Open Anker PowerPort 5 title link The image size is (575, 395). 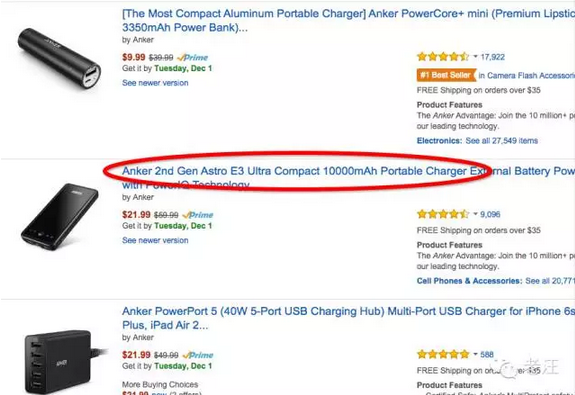coord(348,318)
